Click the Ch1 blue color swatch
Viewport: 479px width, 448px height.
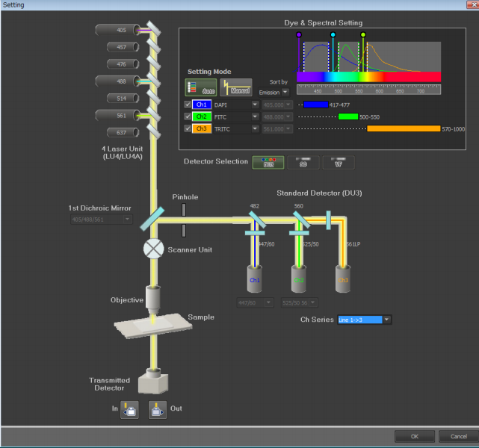[202, 105]
